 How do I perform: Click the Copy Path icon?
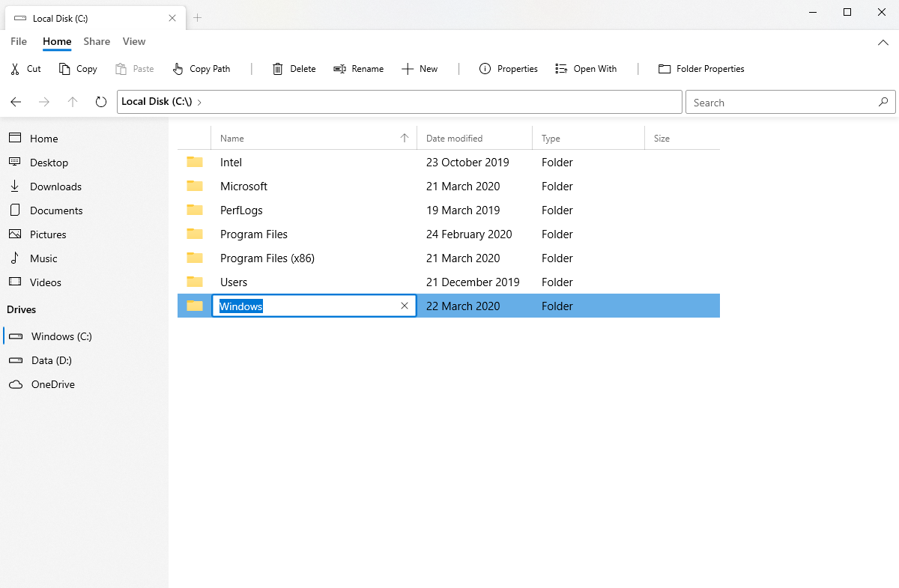click(178, 68)
